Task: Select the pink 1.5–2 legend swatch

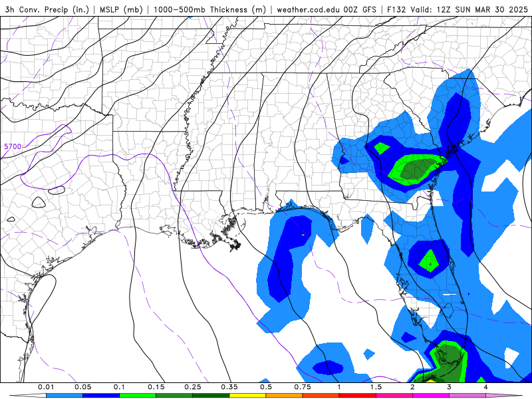Action: [394, 396]
